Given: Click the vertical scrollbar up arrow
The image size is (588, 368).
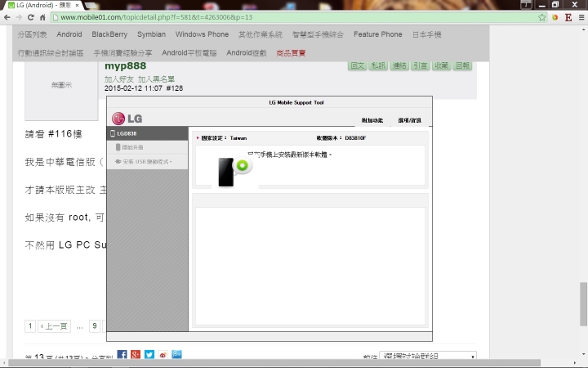Looking at the screenshot, I should 583,29.
